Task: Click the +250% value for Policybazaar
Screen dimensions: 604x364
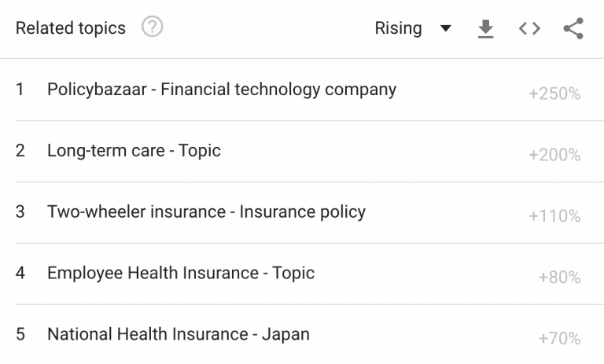Action: (554, 94)
